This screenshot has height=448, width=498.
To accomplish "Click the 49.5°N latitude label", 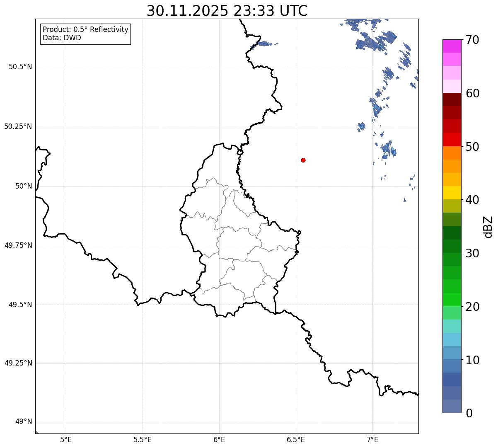I will [20, 305].
